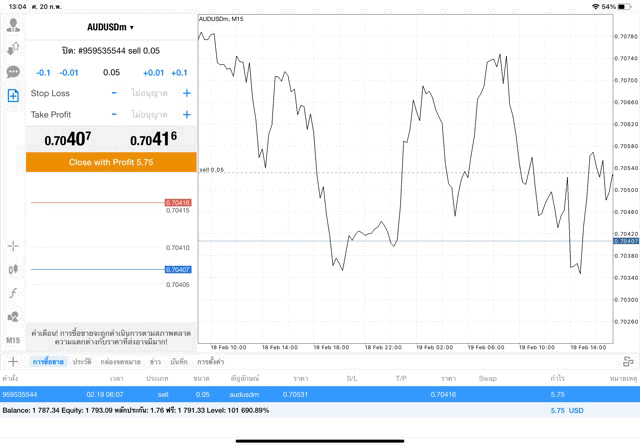Decrease the Stop Loss with minus
Image resolution: width=640 pixels, height=447 pixels.
(x=114, y=93)
